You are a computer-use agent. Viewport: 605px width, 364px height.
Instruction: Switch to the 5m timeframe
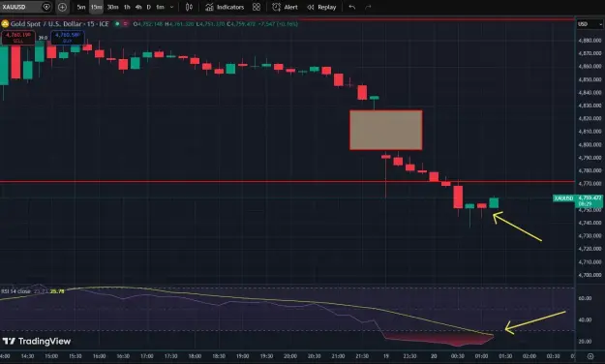click(80, 7)
